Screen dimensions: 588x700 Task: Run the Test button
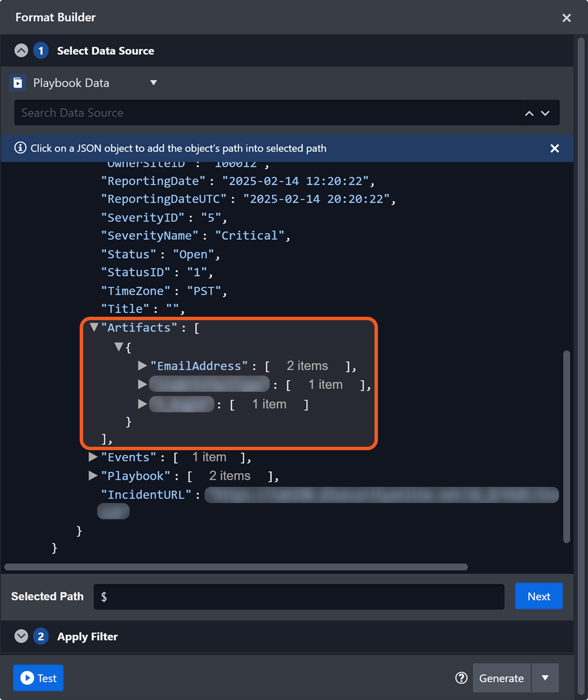coord(38,678)
